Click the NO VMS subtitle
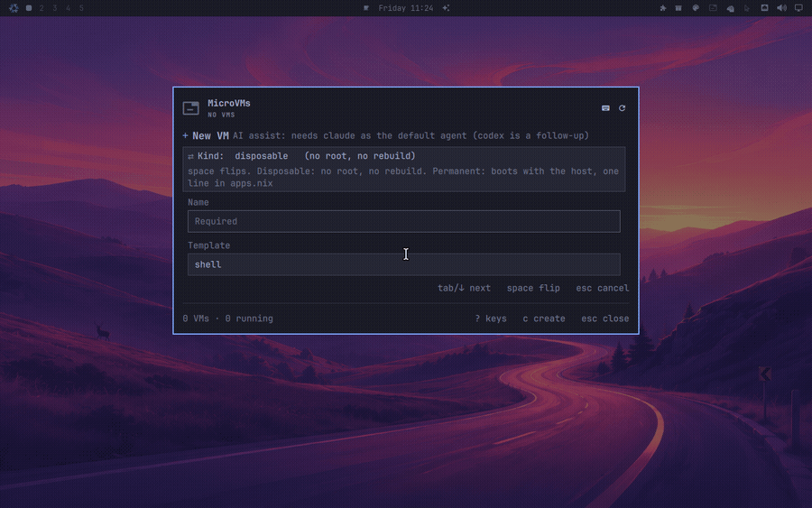 pos(221,115)
